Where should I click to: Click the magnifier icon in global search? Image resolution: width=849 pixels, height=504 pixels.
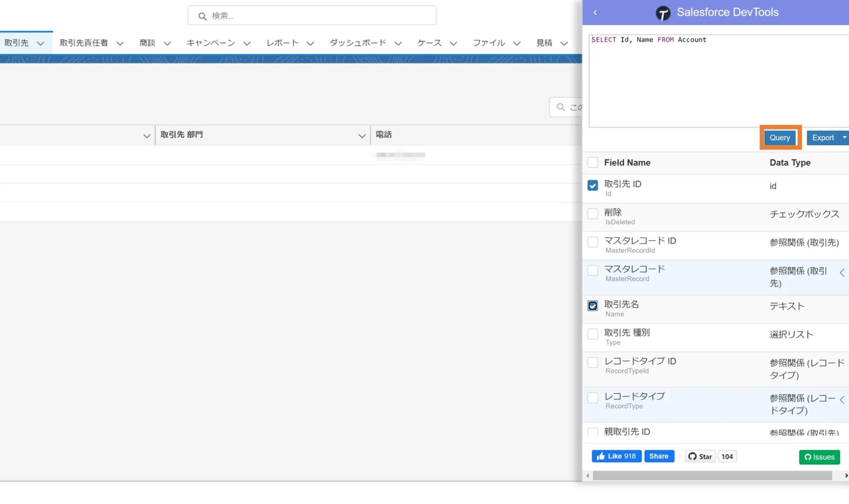[x=202, y=15]
